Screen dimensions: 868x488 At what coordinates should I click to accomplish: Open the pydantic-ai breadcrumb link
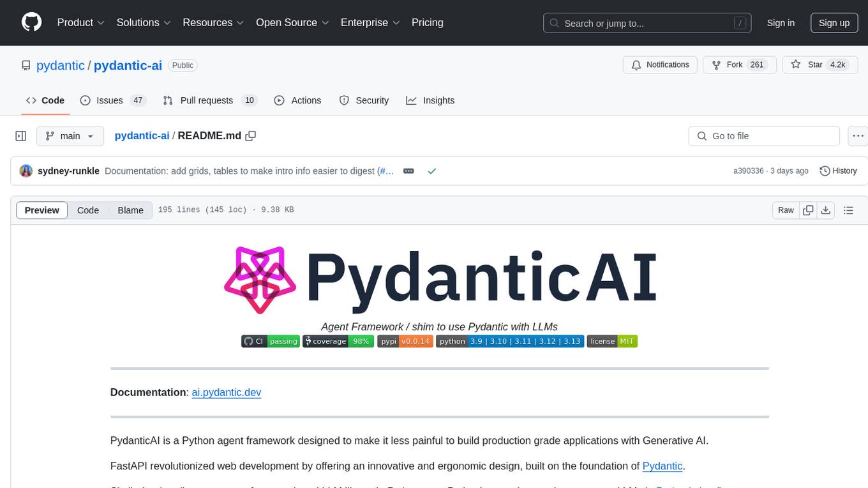(x=142, y=135)
